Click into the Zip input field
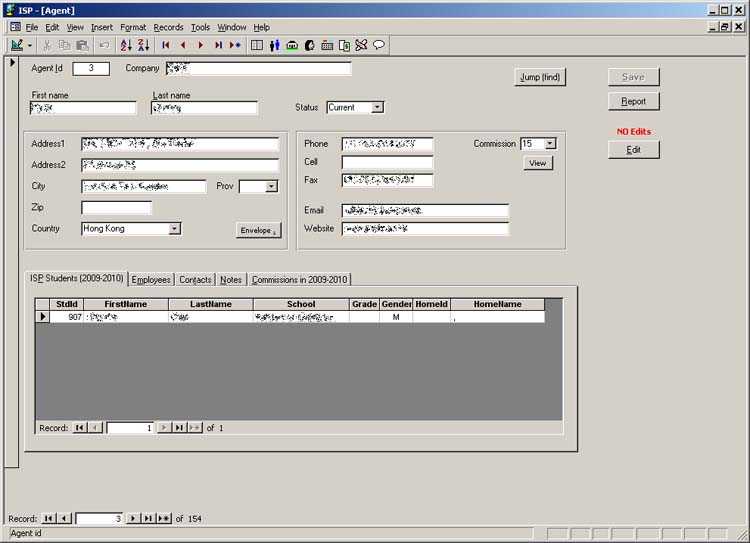 [x=116, y=208]
